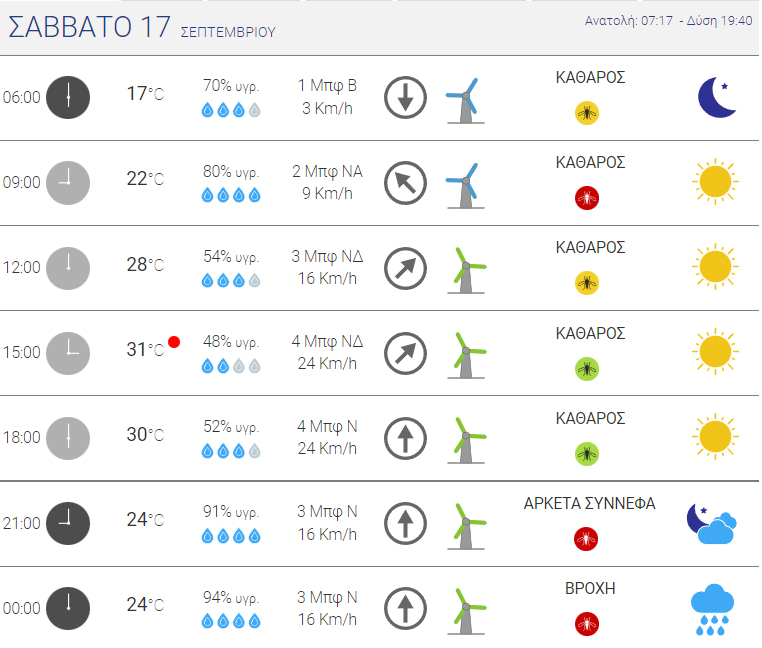The width and height of the screenshot is (762, 648).
Task: Click the humidity droplets under 48% υγρ.
Action: click(231, 366)
